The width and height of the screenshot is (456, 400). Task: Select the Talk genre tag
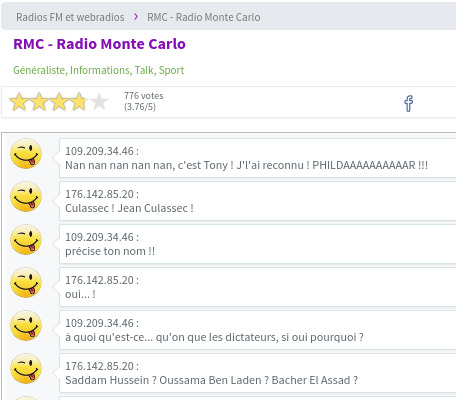point(145,70)
